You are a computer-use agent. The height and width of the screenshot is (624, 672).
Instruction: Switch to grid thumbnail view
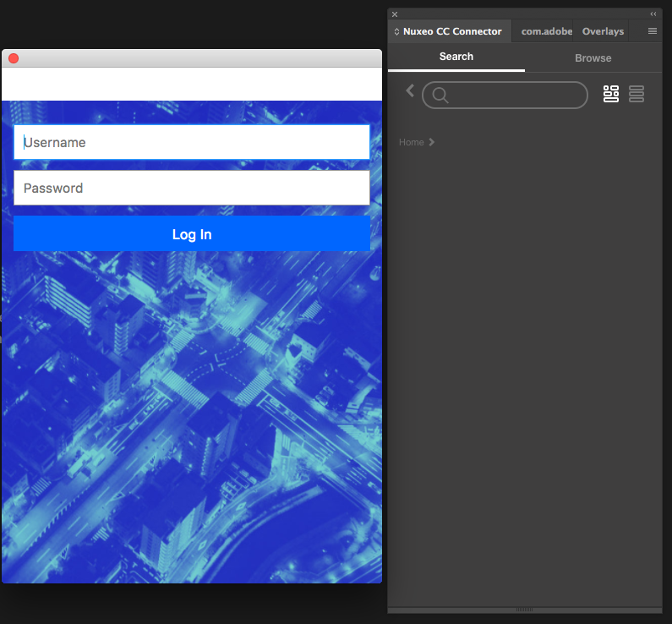click(611, 94)
